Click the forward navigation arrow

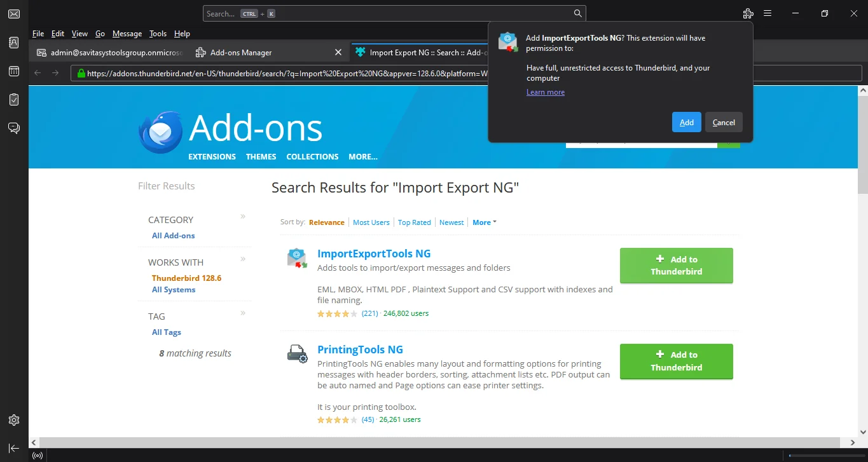coord(55,73)
